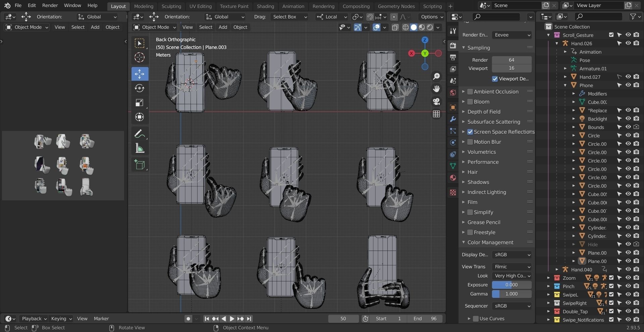644x332 pixels.
Task: Open the Scene properties tab icon
Action: pos(453,81)
